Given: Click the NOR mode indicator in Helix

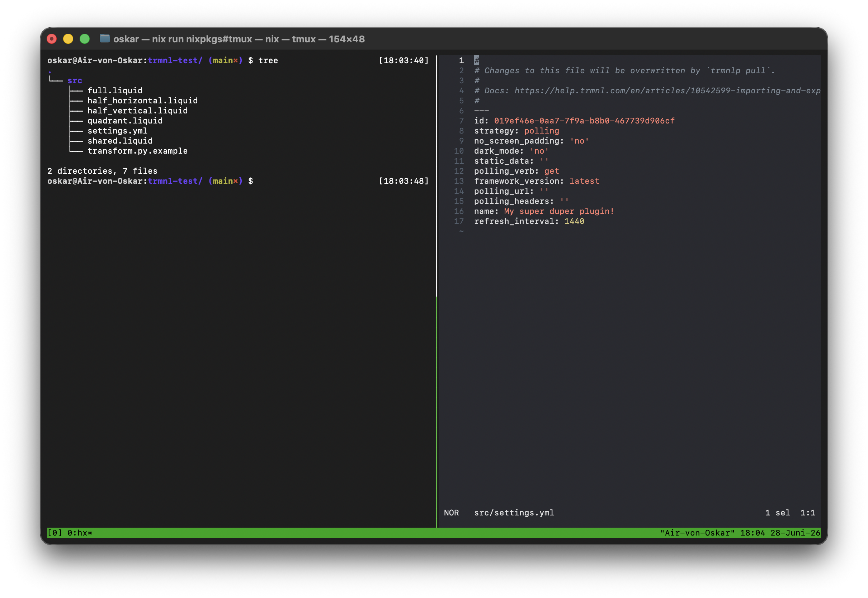Looking at the screenshot, I should click(452, 513).
